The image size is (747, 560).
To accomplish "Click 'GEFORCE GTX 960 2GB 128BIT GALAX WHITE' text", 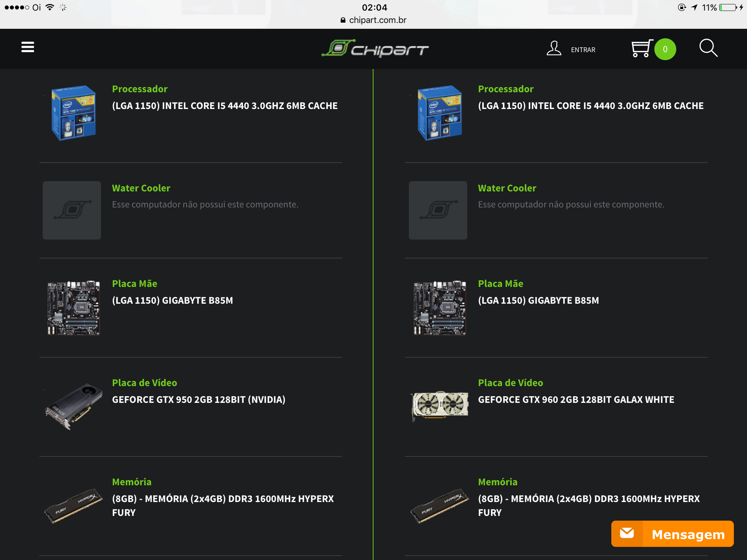I will click(x=576, y=400).
